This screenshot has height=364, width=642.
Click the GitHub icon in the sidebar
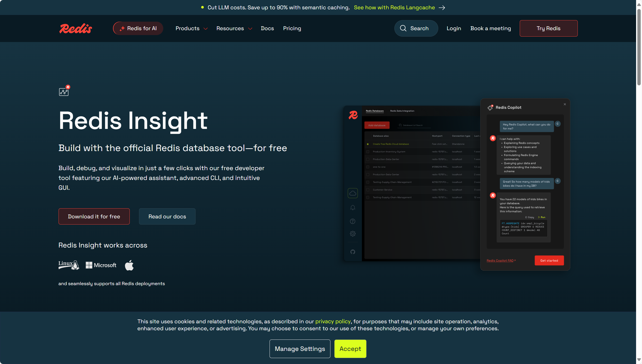click(353, 252)
